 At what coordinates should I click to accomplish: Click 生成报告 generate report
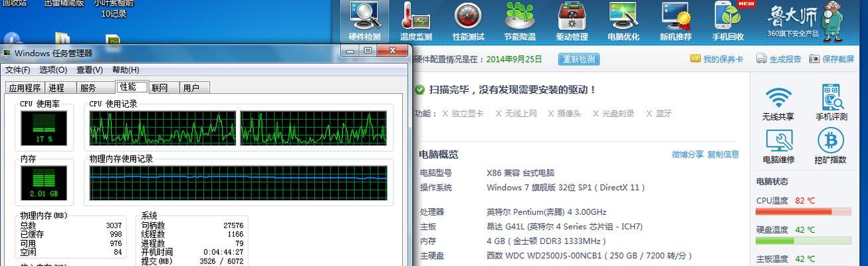pos(779,59)
